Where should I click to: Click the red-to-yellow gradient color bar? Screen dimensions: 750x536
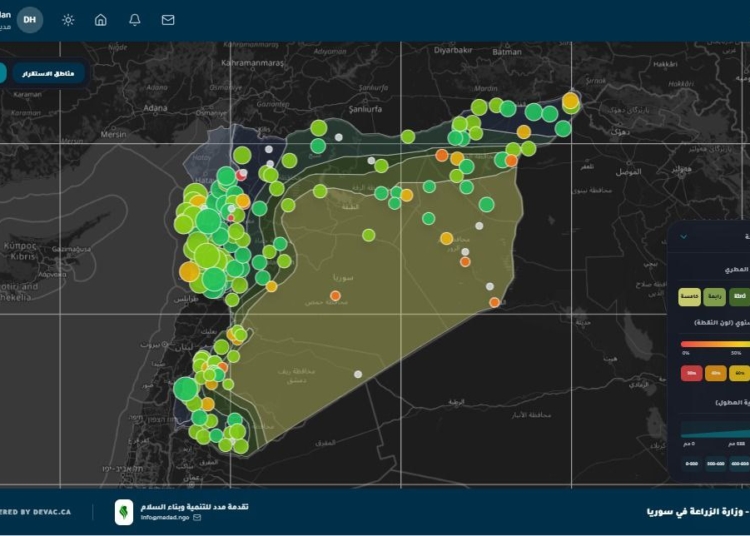pos(715,343)
